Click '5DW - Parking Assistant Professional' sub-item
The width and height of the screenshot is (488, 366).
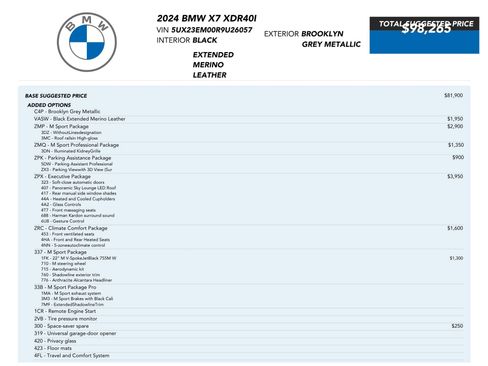click(x=77, y=164)
